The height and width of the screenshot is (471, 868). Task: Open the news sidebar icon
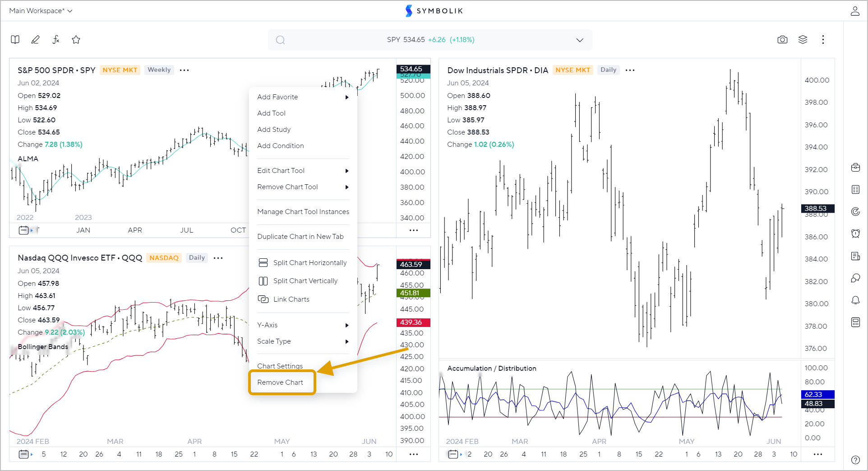pyautogui.click(x=855, y=256)
